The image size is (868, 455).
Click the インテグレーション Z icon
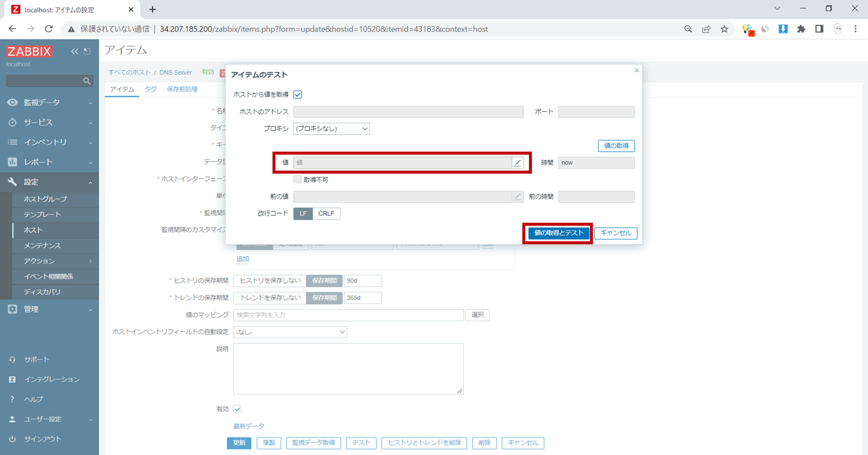coord(12,379)
